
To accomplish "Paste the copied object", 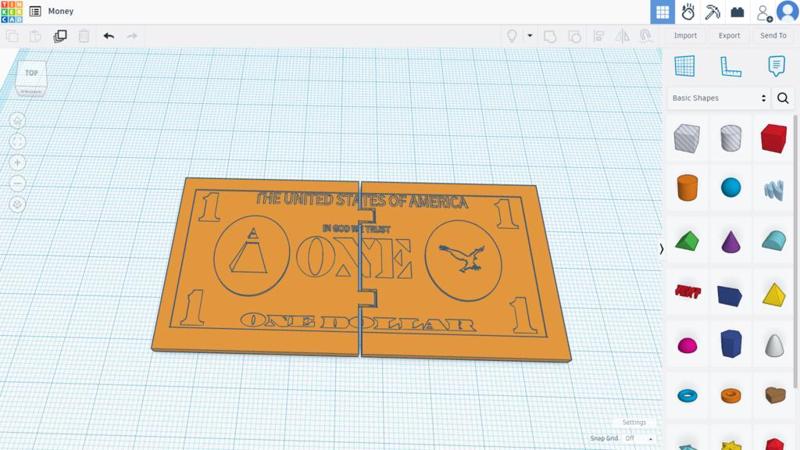I will 35,36.
